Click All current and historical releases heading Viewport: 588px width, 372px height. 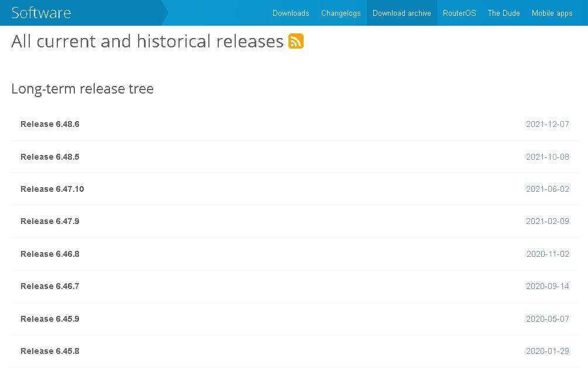(147, 41)
